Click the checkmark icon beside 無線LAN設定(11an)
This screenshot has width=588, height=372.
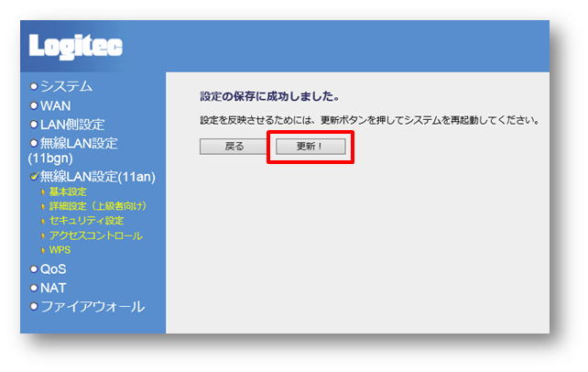point(34,176)
